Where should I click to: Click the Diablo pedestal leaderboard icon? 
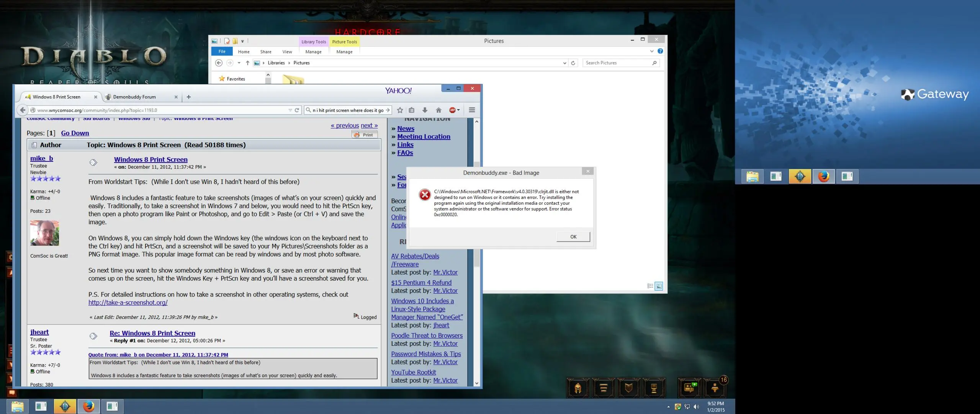click(x=654, y=388)
